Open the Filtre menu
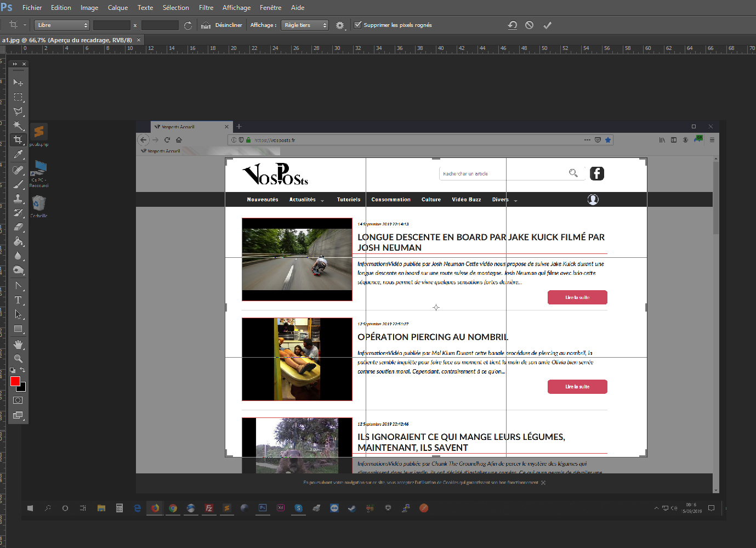This screenshot has width=756, height=548. pos(206,8)
